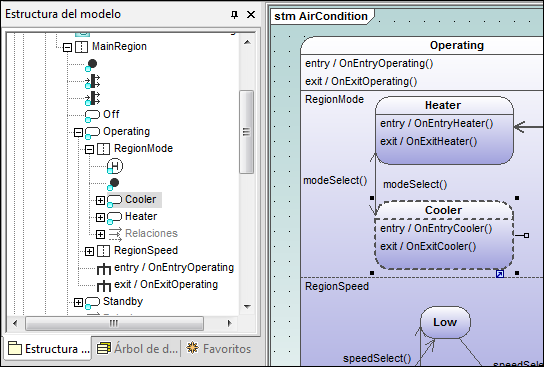Click the entry / OnEntryOperating behavior icon
The image size is (544, 367).
coord(103,268)
